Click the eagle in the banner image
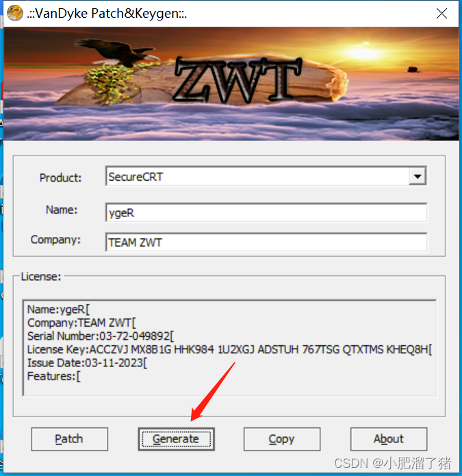The height and width of the screenshot is (476, 462). (117, 51)
